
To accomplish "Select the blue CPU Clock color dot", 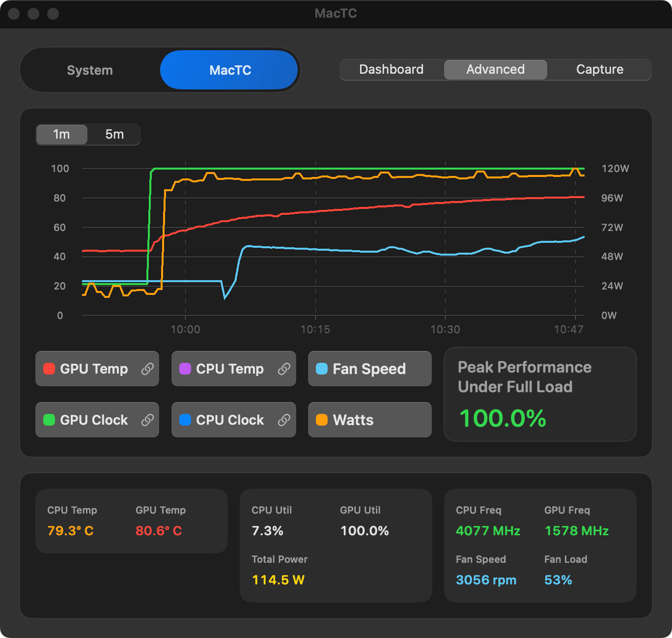I will click(x=185, y=420).
